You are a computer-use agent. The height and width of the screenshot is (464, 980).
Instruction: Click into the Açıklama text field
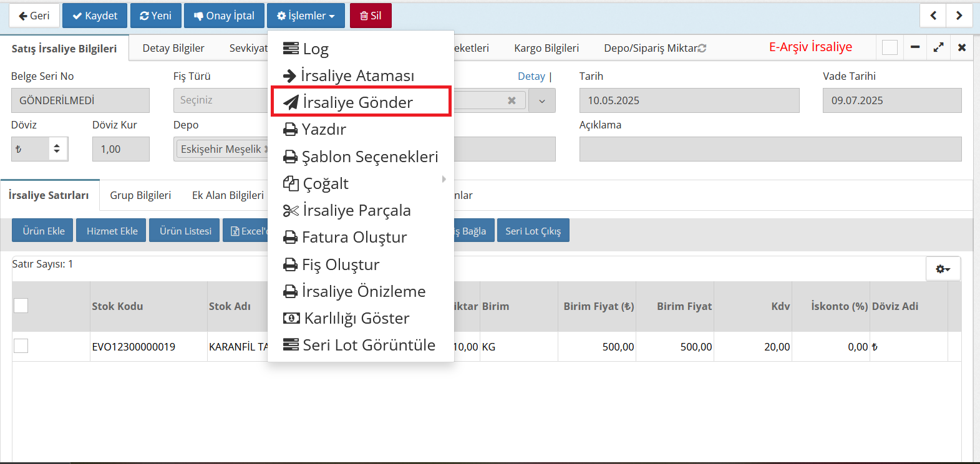[x=770, y=149]
